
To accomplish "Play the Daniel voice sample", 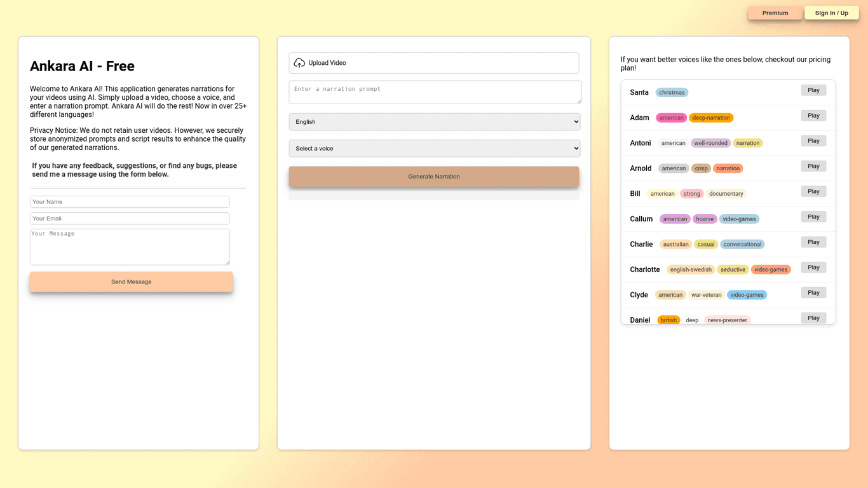I will [x=813, y=318].
